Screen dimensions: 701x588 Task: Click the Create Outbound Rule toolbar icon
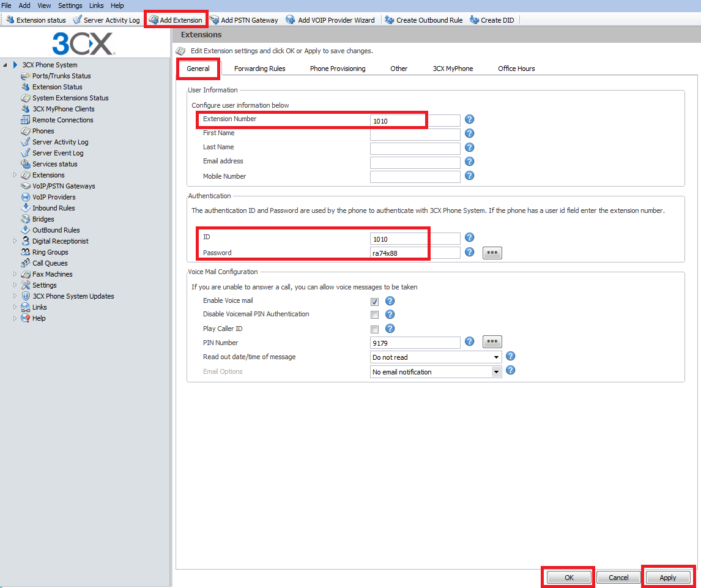(x=389, y=20)
